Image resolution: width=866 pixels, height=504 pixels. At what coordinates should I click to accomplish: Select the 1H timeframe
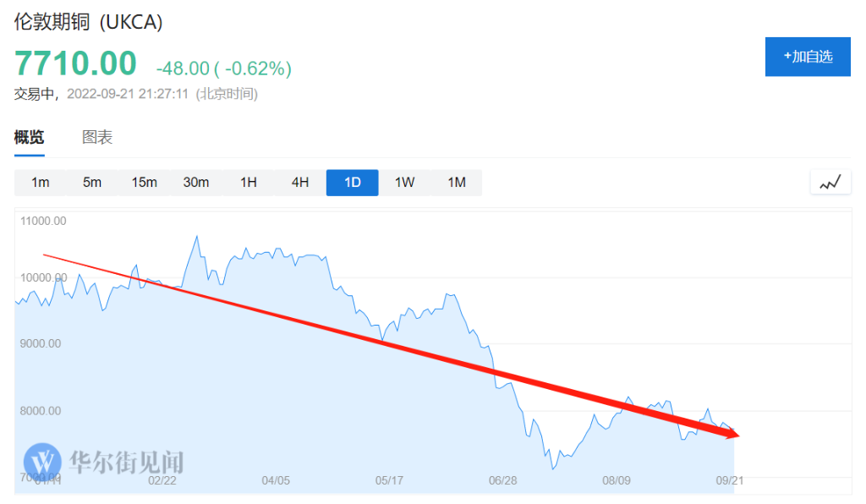249,183
